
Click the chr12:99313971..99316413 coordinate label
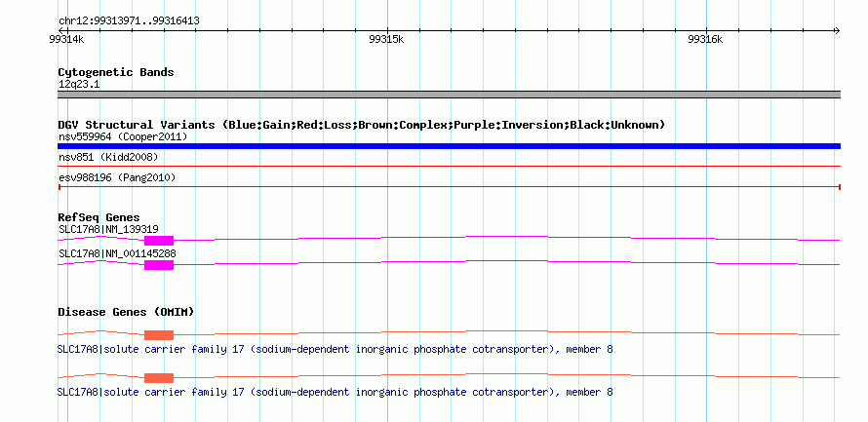[129, 21]
